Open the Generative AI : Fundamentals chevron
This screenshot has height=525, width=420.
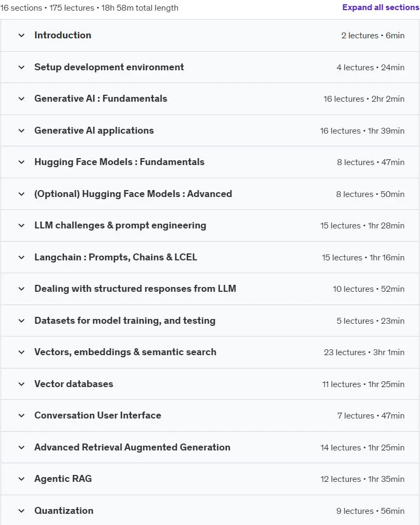point(21,99)
